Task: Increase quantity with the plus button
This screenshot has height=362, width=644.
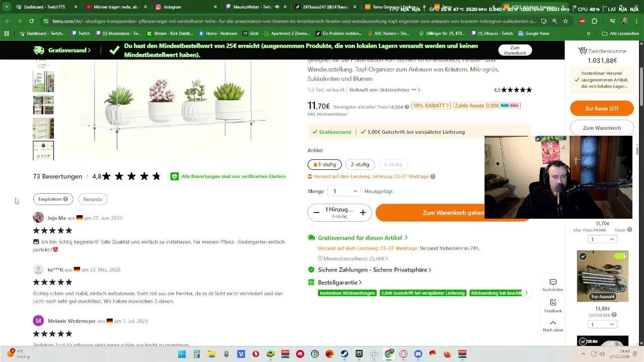Action: point(363,213)
